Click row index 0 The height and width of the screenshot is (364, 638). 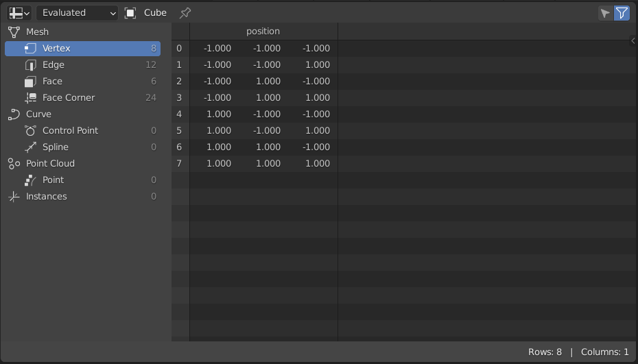click(179, 49)
